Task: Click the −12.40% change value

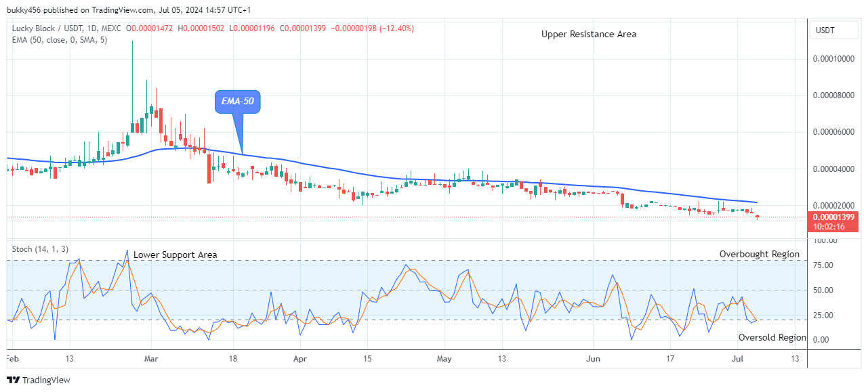Action: [398, 28]
